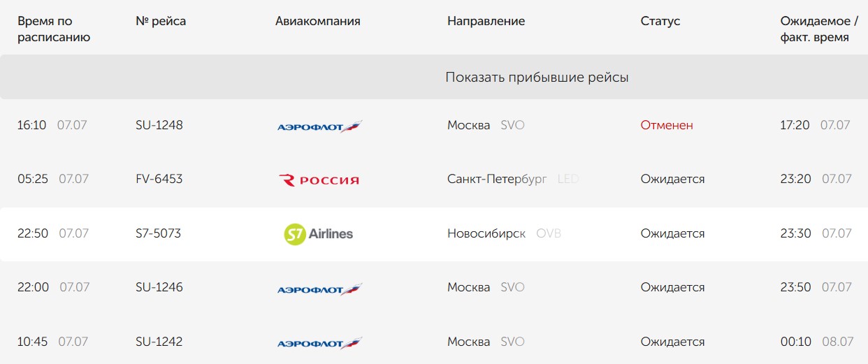
Task: Click the Авиакомпания column header
Action: pos(317,21)
